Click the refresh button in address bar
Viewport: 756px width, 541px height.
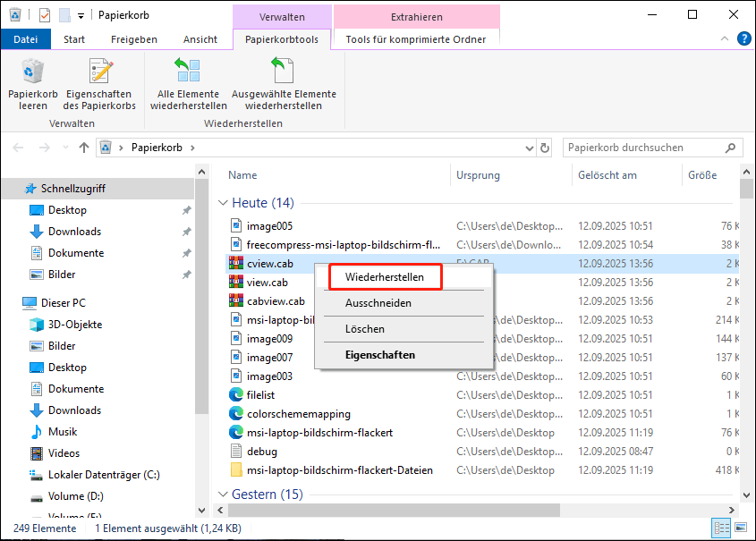(545, 148)
